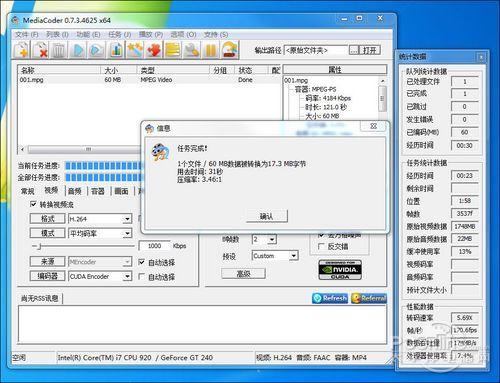Launch the magic wand wizard icon
Viewport: 500px width, 383px height.
(135, 50)
